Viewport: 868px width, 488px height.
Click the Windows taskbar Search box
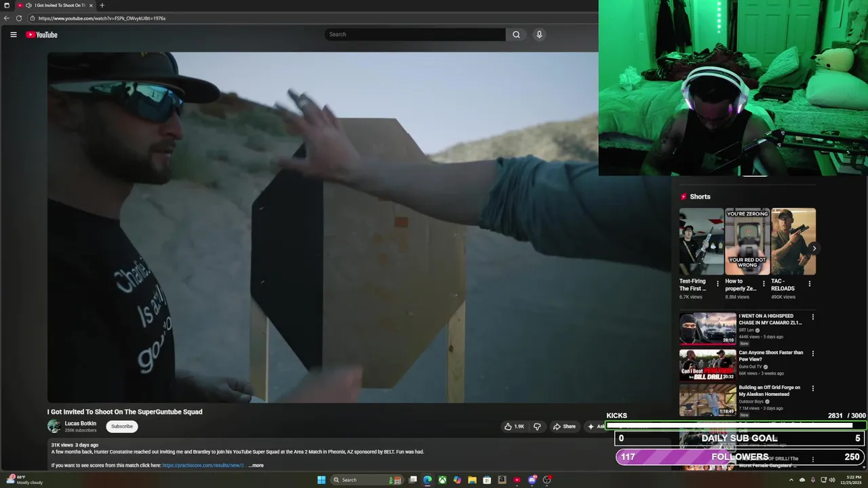[367, 480]
